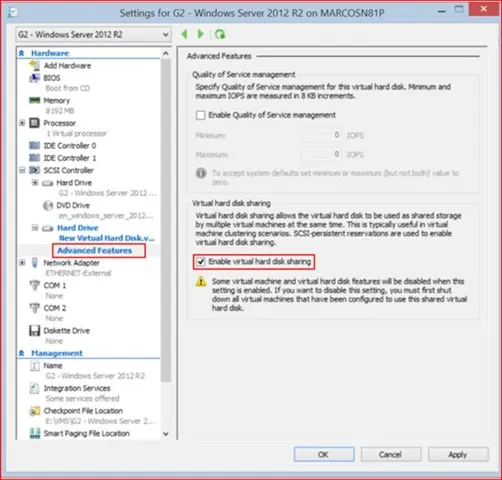Click the green forward navigation arrow
The height and width of the screenshot is (480, 502).
coord(200,34)
